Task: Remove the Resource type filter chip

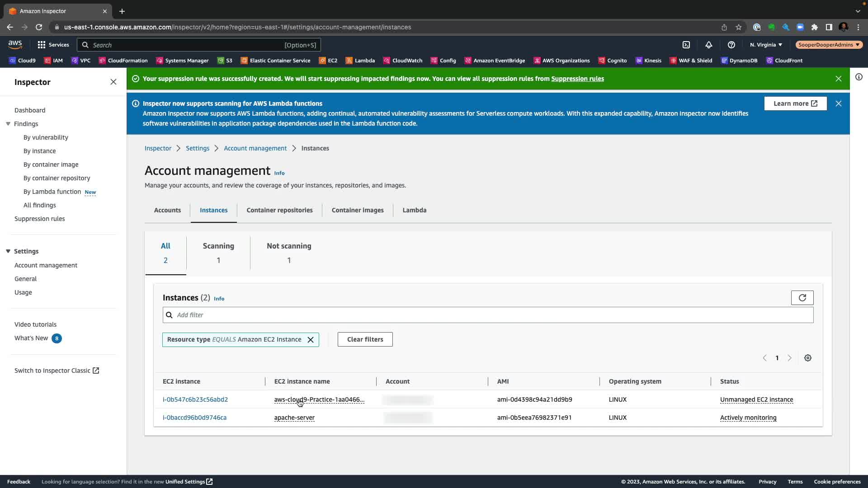Action: click(311, 340)
